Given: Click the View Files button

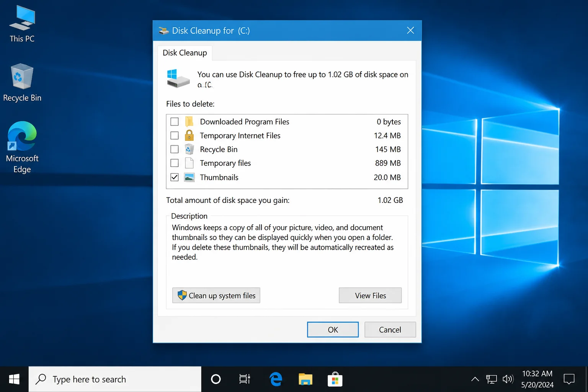Looking at the screenshot, I should click(x=370, y=296).
